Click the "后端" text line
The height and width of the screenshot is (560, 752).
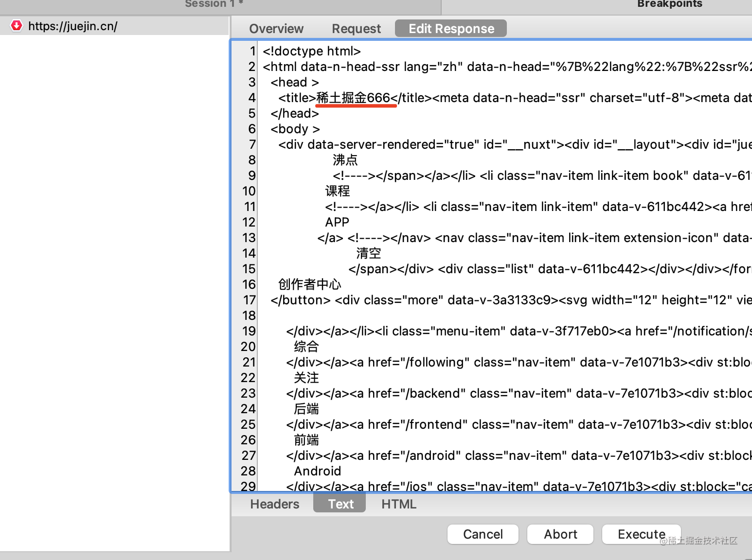pos(306,409)
